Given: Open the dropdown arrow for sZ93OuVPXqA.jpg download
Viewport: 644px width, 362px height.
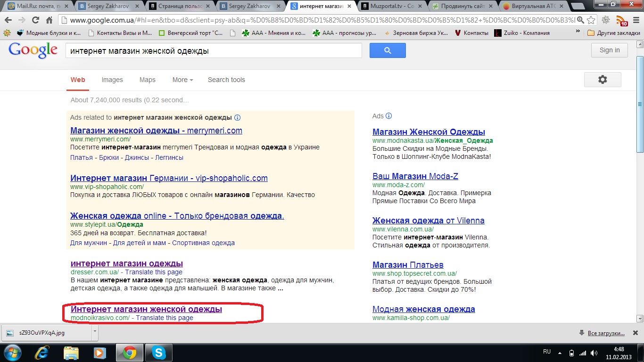Looking at the screenshot, I should 95,332.
